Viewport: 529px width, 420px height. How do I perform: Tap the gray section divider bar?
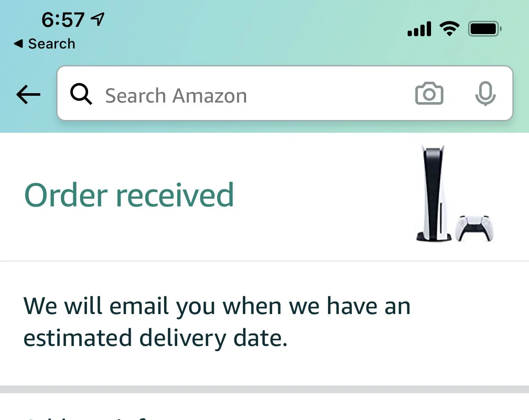264,389
